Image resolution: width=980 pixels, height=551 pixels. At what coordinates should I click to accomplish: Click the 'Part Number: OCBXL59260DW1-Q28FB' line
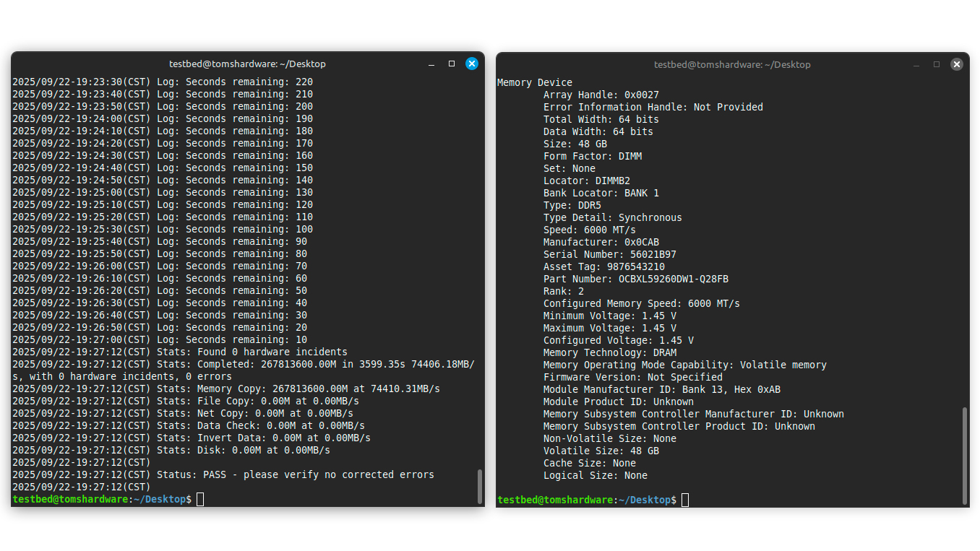[636, 279]
